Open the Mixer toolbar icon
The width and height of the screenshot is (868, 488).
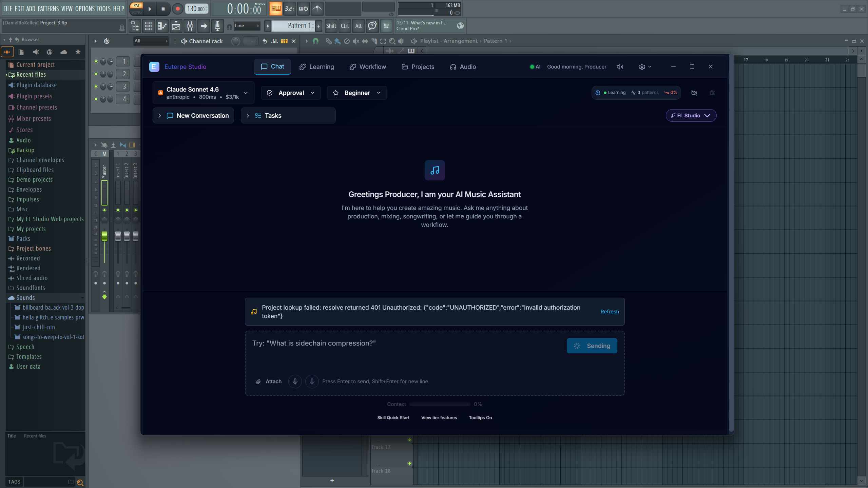tap(190, 26)
